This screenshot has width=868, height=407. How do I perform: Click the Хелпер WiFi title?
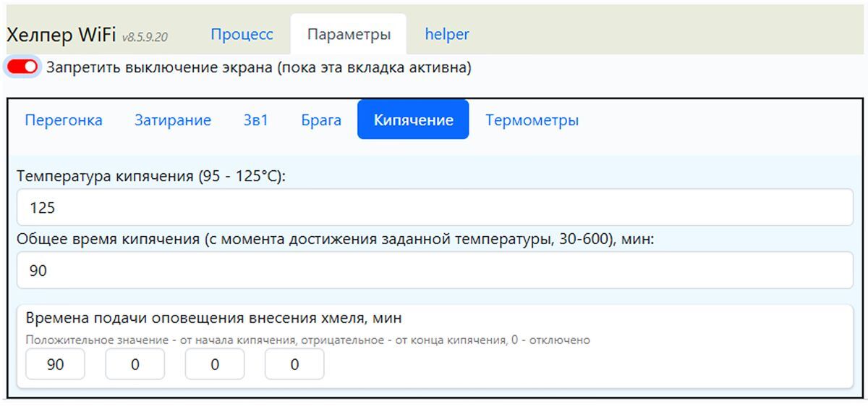click(61, 35)
